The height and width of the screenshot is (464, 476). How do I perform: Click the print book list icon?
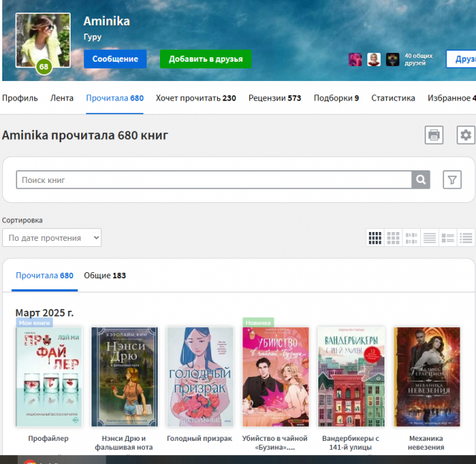(434, 135)
